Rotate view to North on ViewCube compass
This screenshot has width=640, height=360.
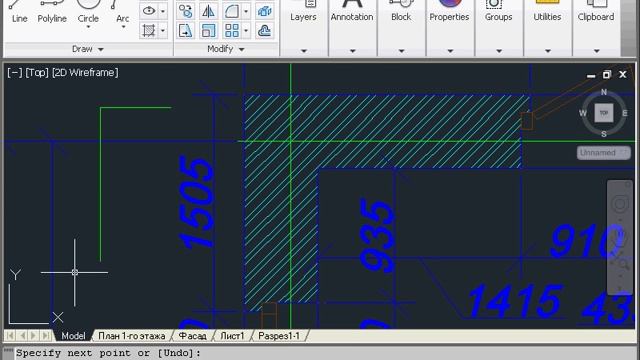604,92
